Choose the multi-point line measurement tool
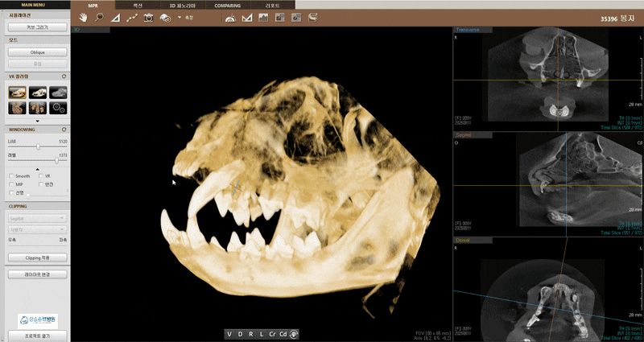 coord(132,18)
